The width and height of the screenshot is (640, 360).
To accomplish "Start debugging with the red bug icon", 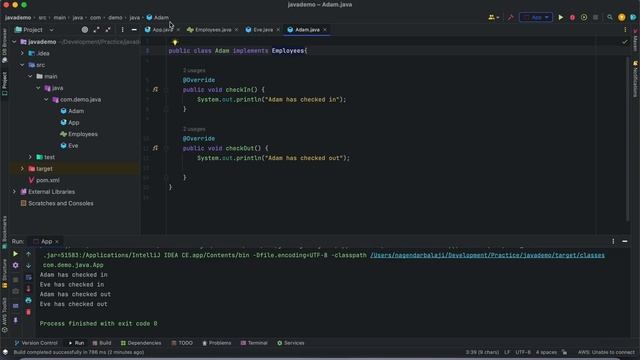I will pyautogui.click(x=572, y=18).
